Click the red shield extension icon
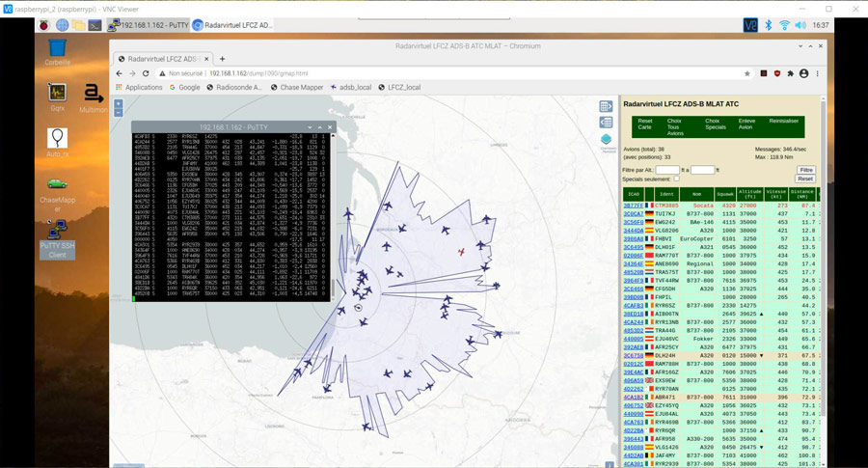Viewport: 868px width, 468px height. (x=777, y=73)
